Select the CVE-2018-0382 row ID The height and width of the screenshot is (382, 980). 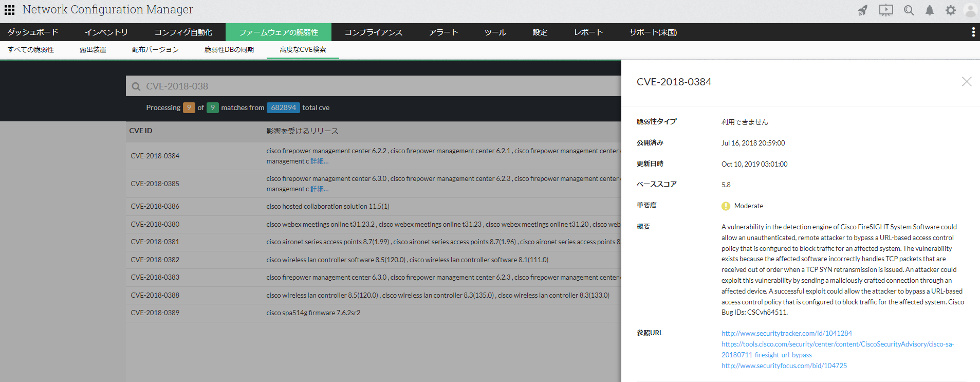(155, 260)
